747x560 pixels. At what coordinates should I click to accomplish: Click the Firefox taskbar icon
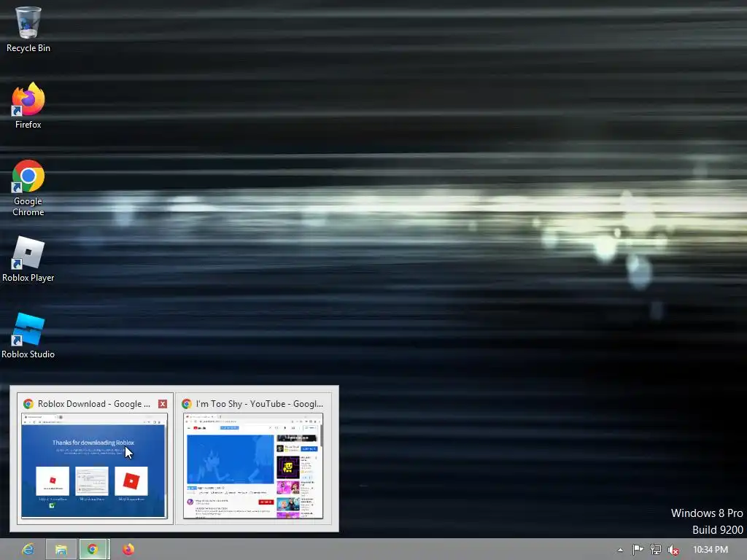(x=128, y=550)
